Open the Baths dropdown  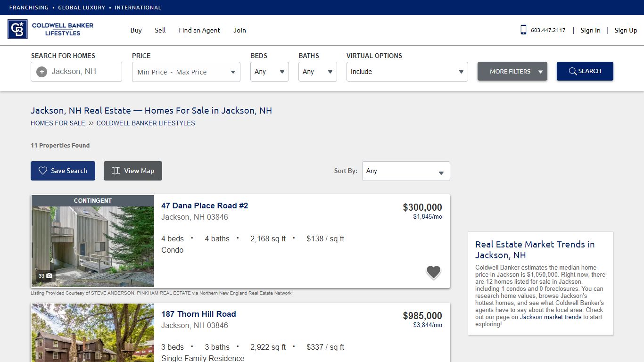318,72
